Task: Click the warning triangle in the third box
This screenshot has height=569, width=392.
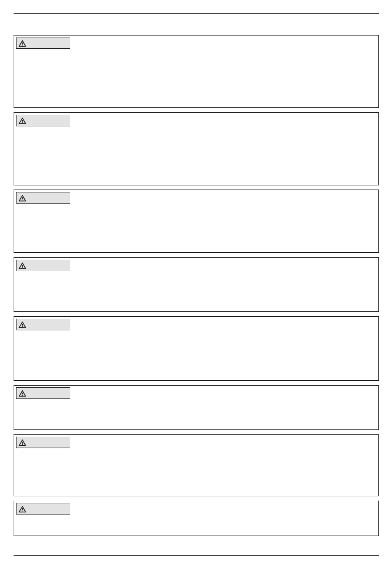Action: pos(22,198)
